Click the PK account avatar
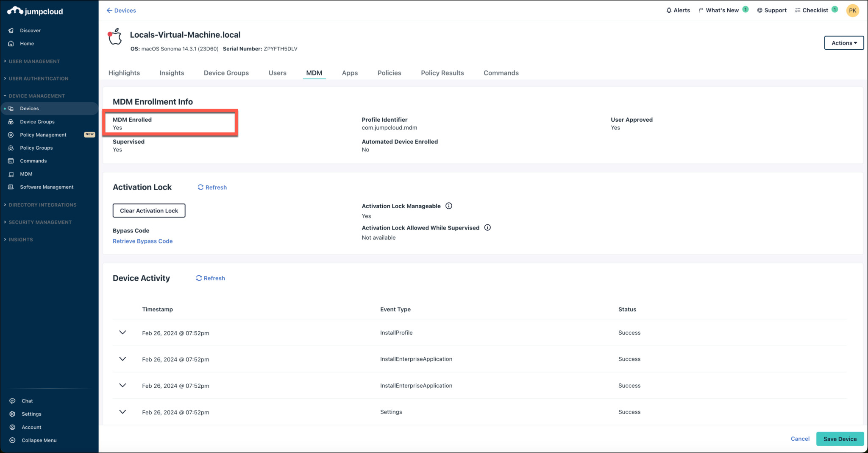 tap(853, 10)
